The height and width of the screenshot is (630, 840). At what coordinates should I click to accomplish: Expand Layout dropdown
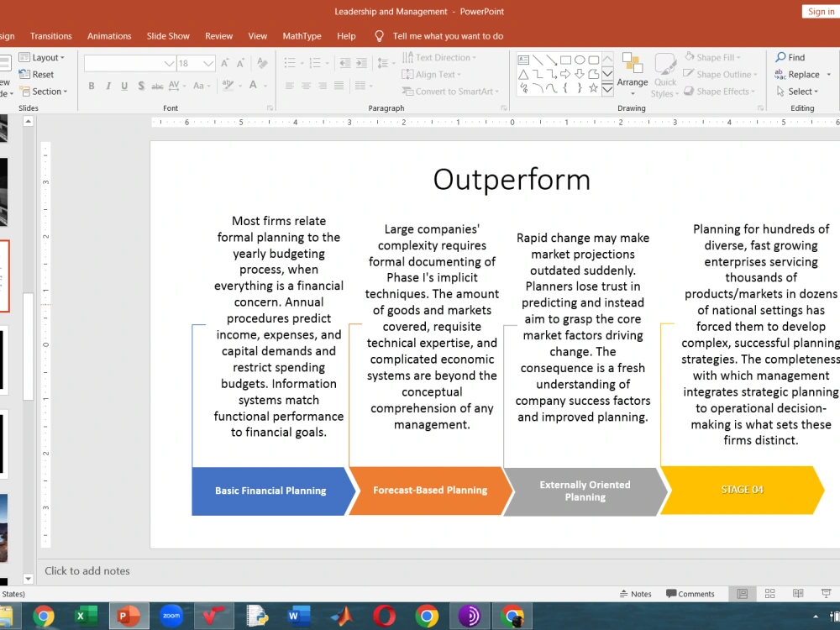point(42,57)
